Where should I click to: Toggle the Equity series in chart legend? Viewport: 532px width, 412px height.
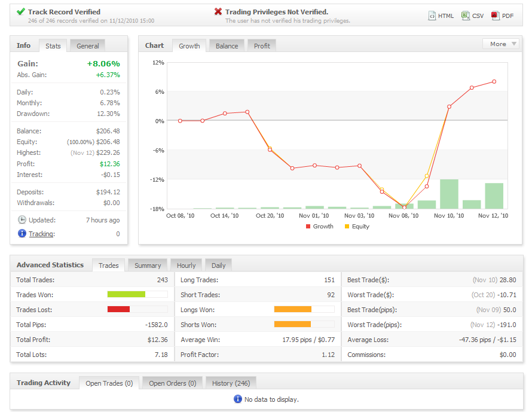click(357, 227)
